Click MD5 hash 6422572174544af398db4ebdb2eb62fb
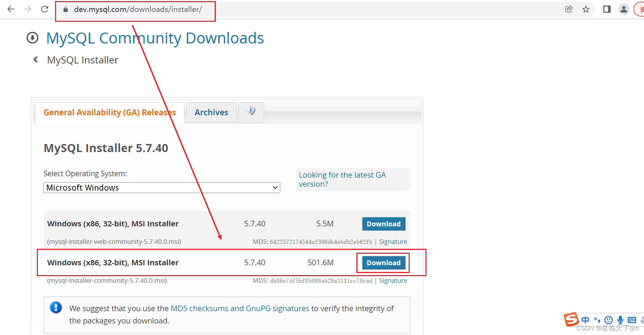Image resolution: width=644 pixels, height=335 pixels. click(321, 242)
